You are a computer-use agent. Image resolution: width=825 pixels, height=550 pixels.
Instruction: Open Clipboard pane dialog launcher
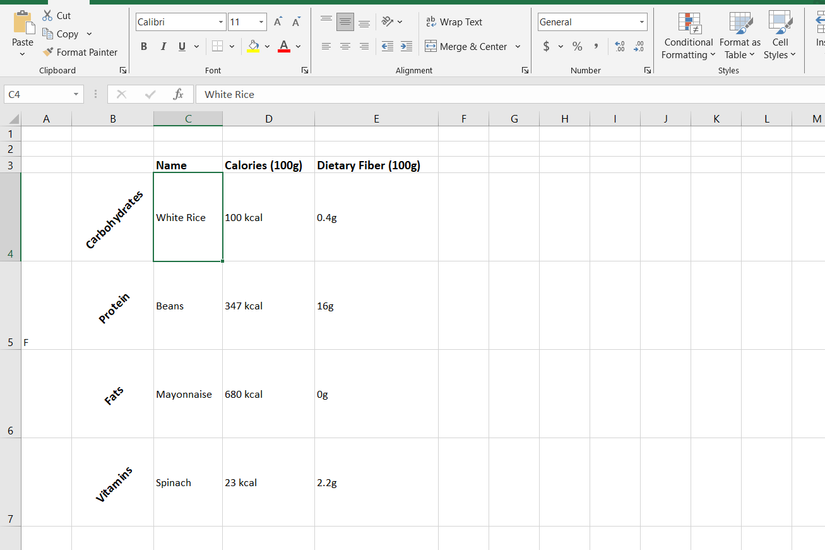coord(123,70)
